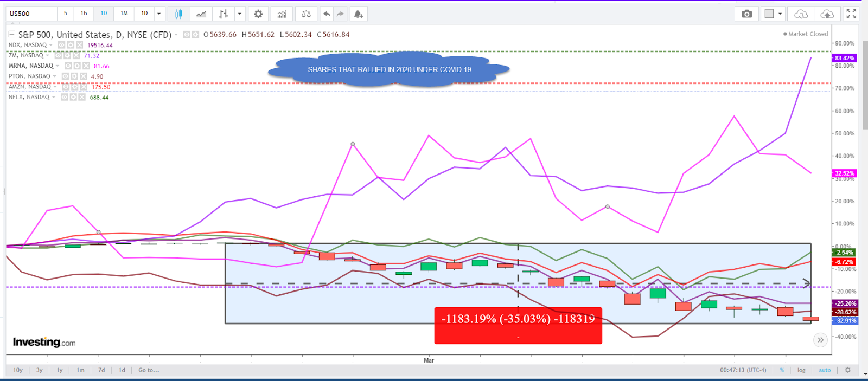Open chart properties gear in toolbar

click(258, 14)
